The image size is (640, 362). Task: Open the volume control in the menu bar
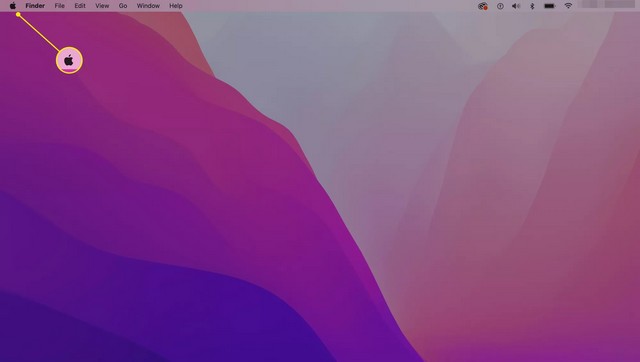(x=516, y=6)
